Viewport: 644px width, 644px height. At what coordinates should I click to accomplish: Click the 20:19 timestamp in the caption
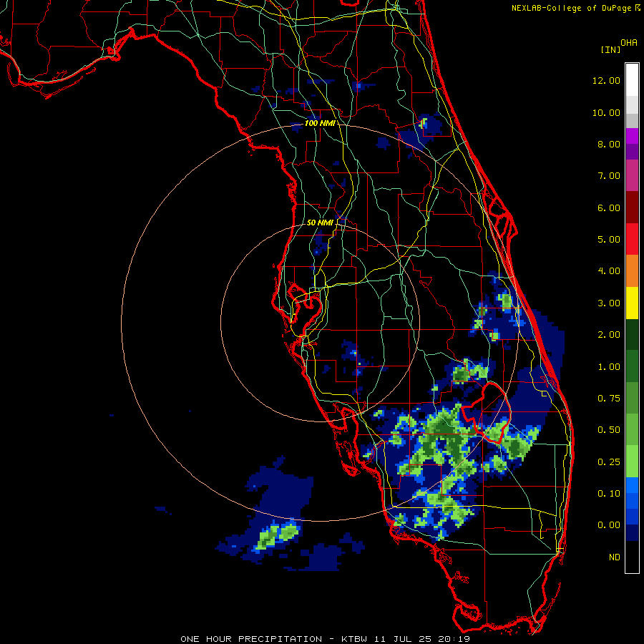click(x=454, y=639)
